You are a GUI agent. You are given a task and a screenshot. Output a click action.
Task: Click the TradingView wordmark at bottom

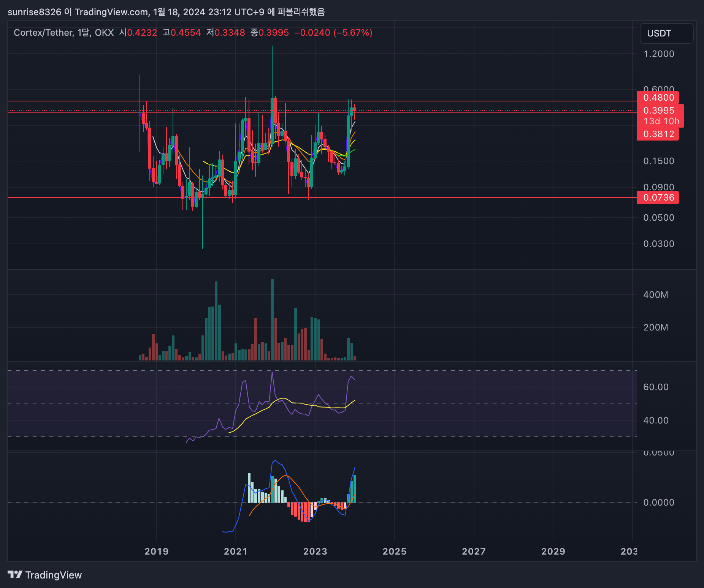pos(54,575)
